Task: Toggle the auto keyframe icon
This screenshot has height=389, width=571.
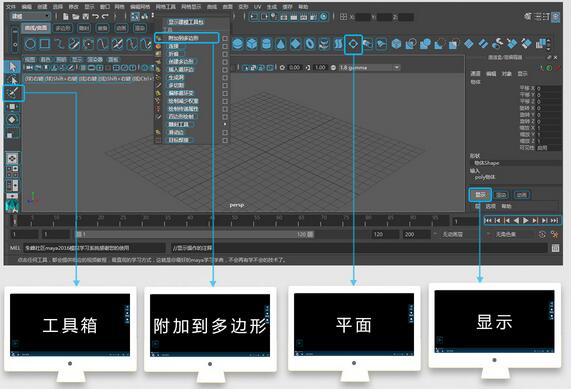Action: click(x=542, y=234)
